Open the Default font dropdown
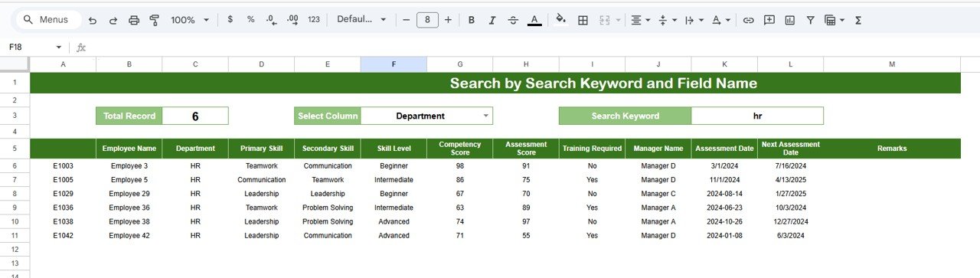The width and height of the screenshot is (980, 278). (362, 20)
